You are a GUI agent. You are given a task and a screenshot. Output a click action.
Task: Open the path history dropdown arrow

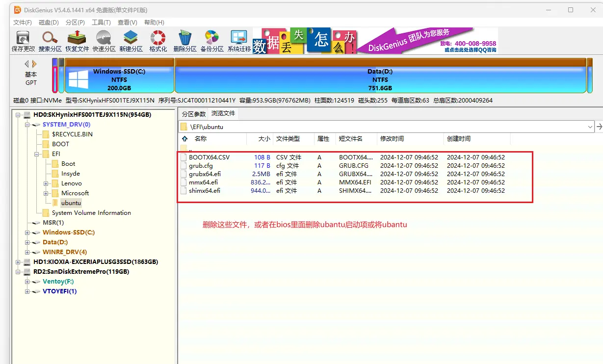pyautogui.click(x=590, y=127)
